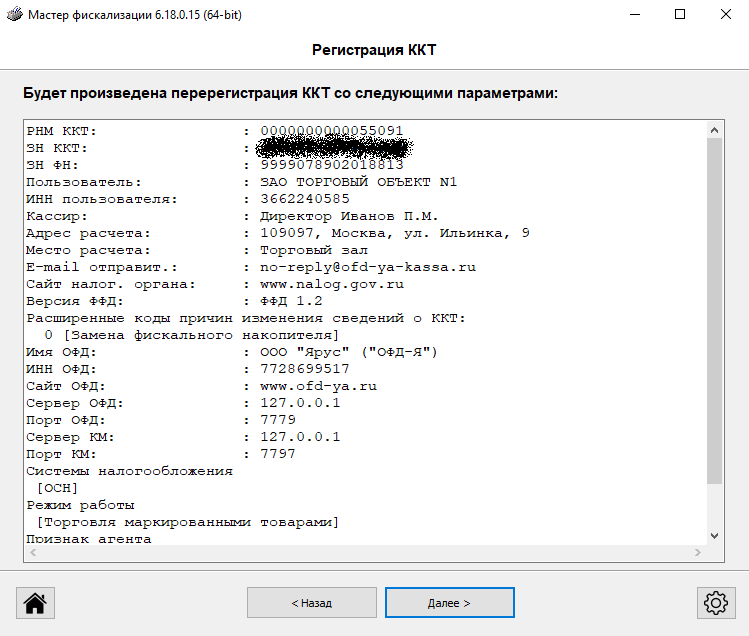Viewport: 749px width, 636px height.
Task: Open settings with the gear icon
Action: (714, 603)
